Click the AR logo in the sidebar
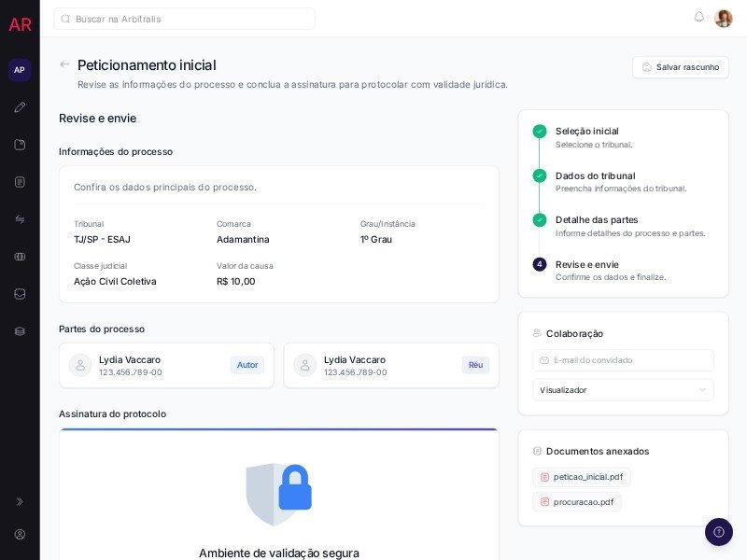This screenshot has width=747, height=560. pyautogui.click(x=20, y=24)
